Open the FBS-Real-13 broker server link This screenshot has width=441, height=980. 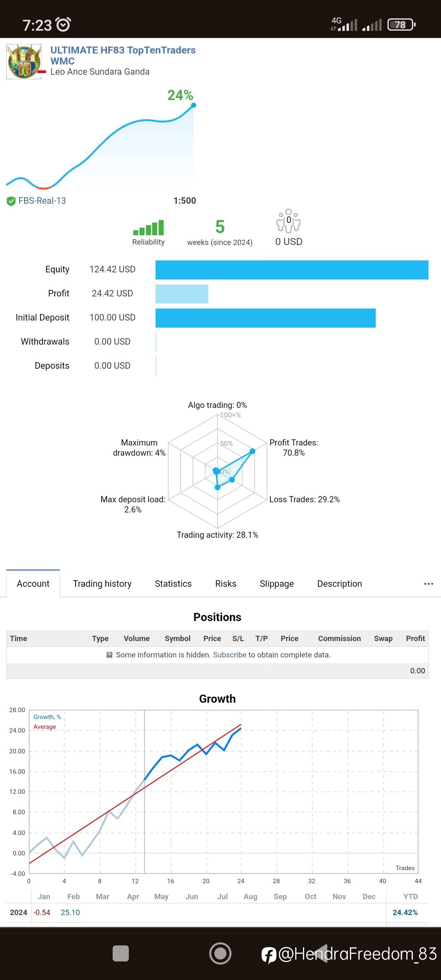click(x=42, y=201)
